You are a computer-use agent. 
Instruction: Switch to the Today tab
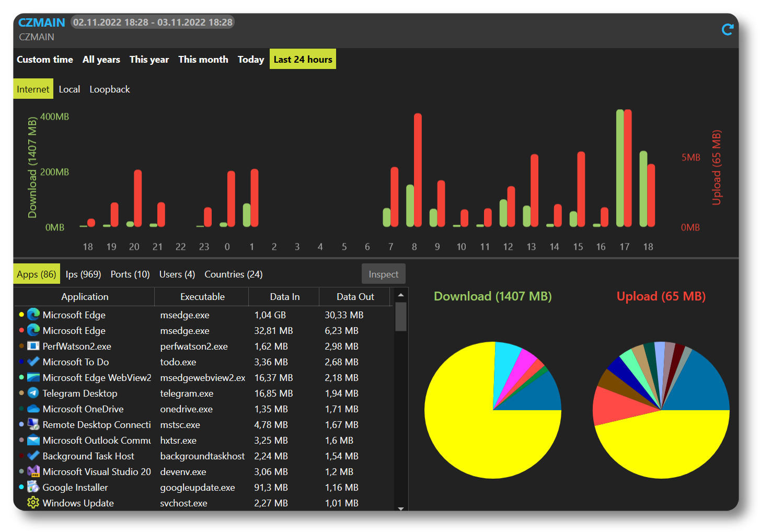coord(251,59)
